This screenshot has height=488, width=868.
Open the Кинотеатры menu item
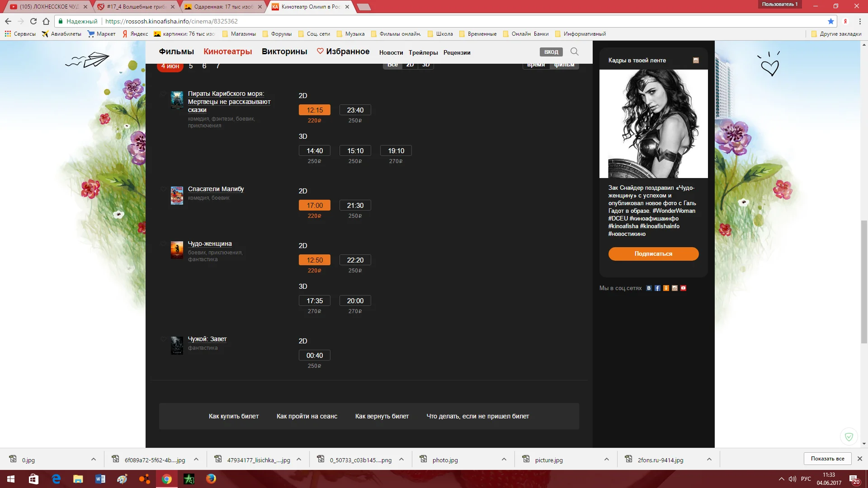[227, 52]
